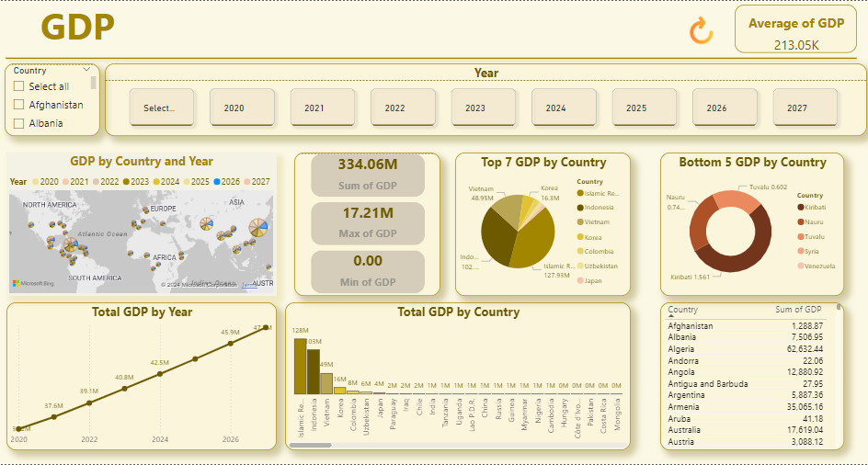Click the orange reset refresh arrow icon

[x=701, y=30]
